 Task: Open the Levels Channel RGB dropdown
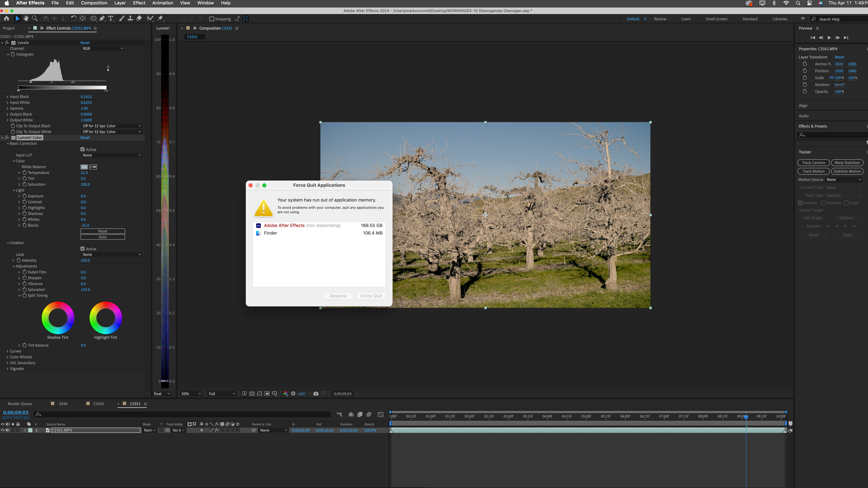(103, 48)
